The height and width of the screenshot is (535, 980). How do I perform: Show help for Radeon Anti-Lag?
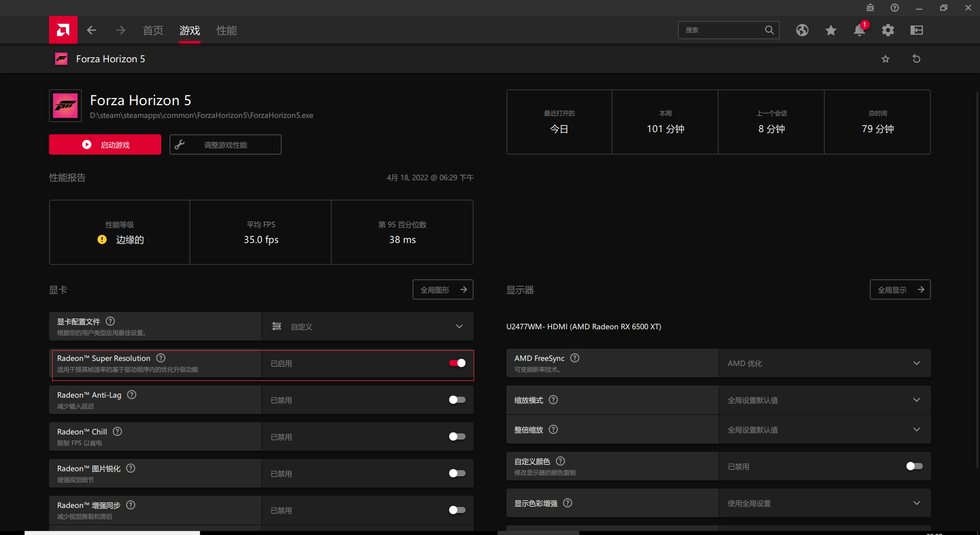[132, 395]
